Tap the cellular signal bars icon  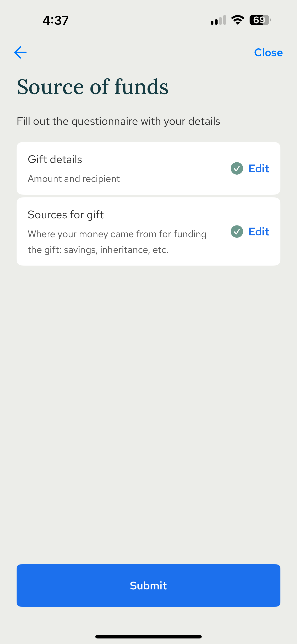pyautogui.click(x=218, y=20)
